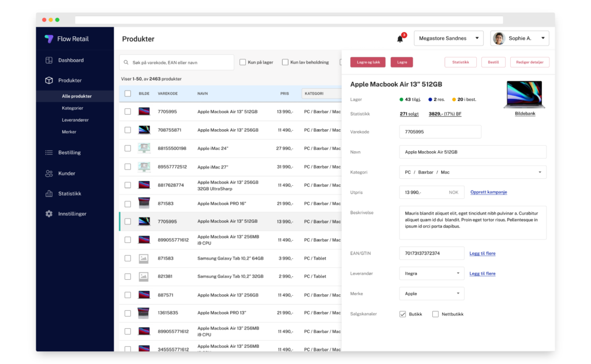Click placeholder image for Samsung Galaxy Tab 64GB
The image size is (591, 364).
click(144, 258)
